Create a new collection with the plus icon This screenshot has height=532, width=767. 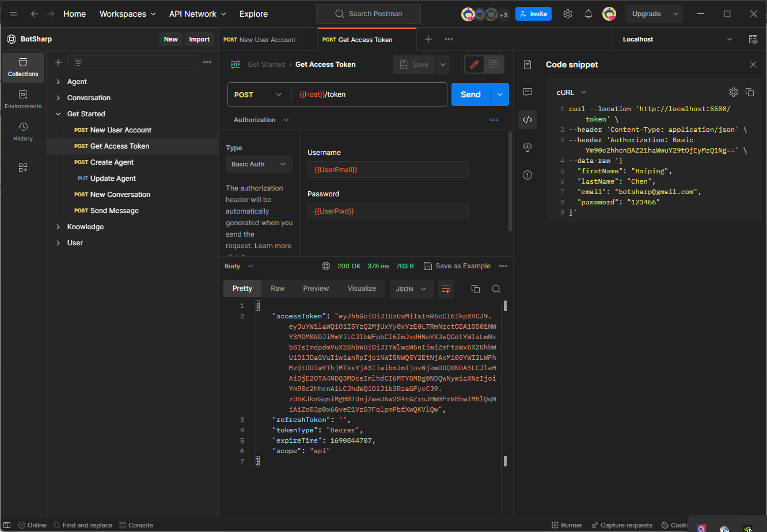[58, 62]
